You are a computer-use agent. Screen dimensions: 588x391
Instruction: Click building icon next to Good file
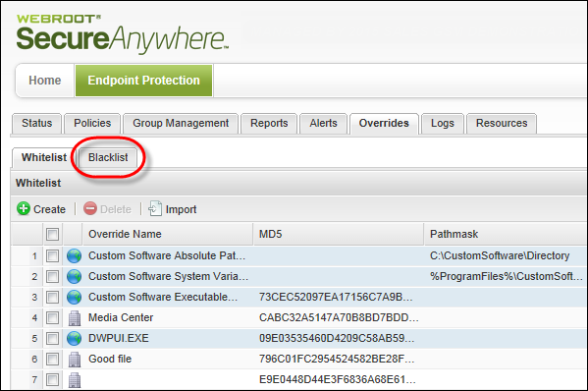point(75,360)
